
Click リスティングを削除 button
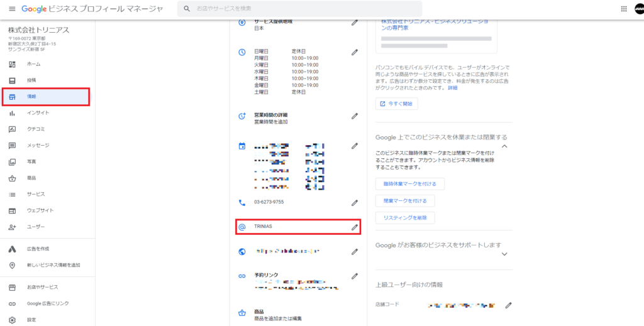point(405,218)
